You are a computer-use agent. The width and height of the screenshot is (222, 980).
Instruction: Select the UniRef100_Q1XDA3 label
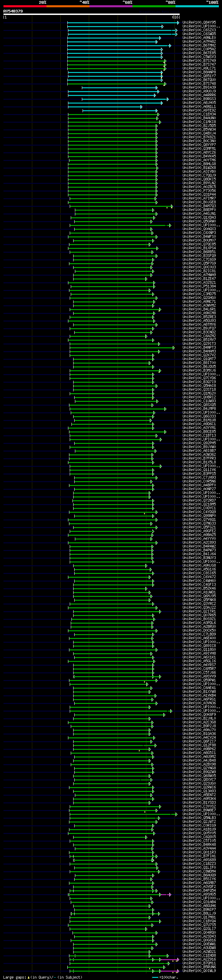pyautogui.click(x=199, y=218)
